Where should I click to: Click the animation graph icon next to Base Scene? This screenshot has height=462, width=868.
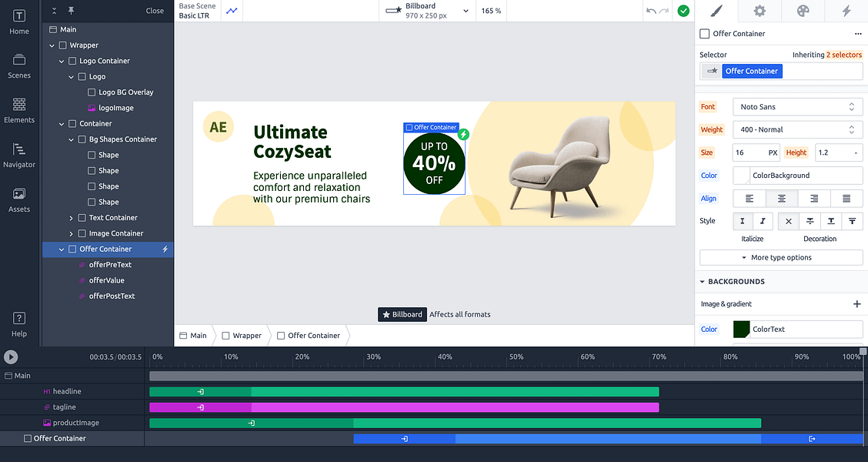232,11
